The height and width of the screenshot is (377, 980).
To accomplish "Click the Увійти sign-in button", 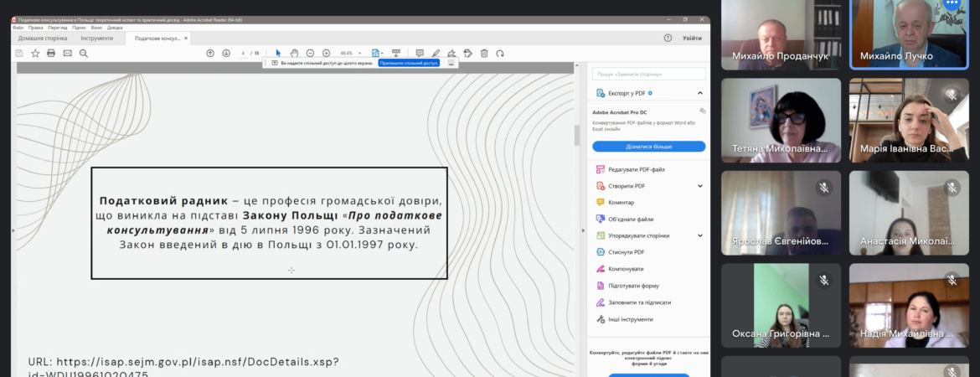I will (692, 39).
